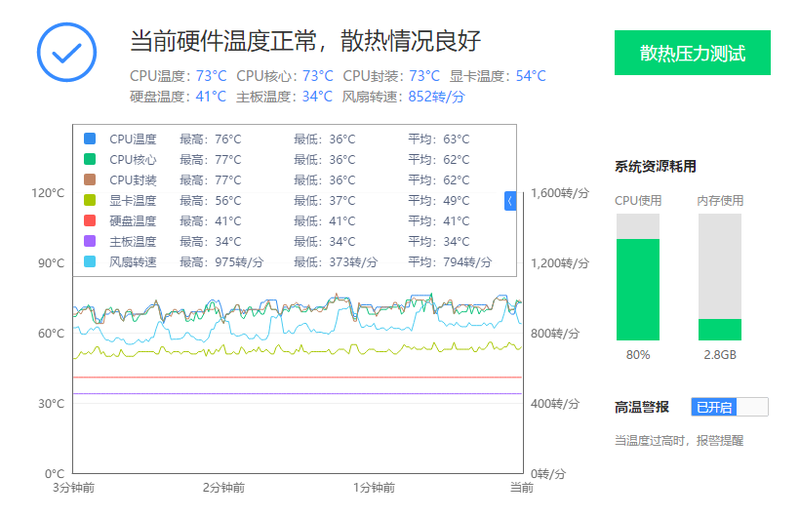Click the 显卡温度 最高: 56°C value
Viewport: 800px width, 517px height.
pos(210,200)
